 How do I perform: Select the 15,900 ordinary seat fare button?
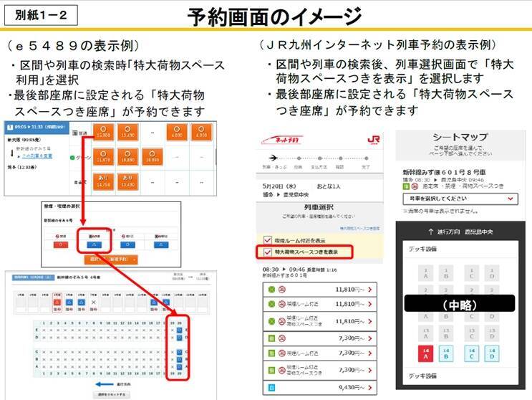(x=104, y=132)
